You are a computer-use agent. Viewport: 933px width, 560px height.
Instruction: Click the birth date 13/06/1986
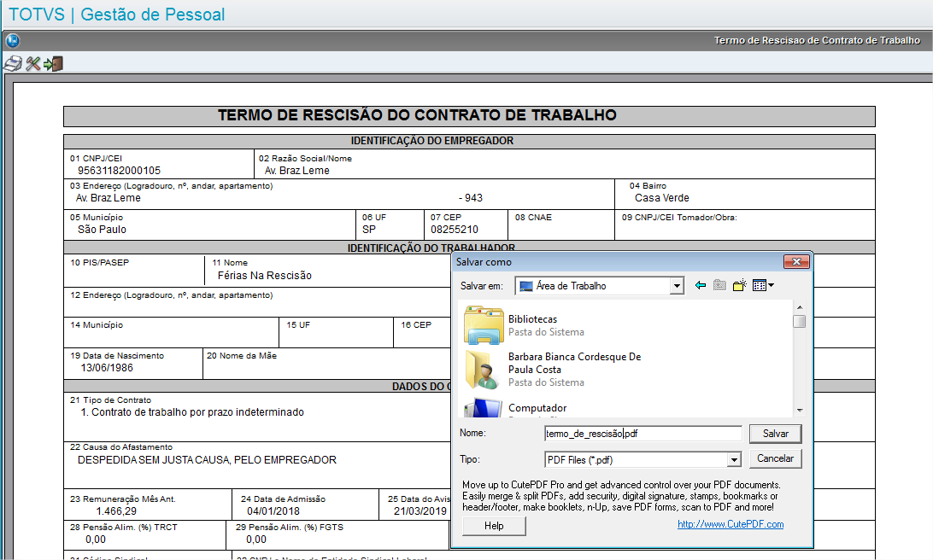[x=107, y=367]
